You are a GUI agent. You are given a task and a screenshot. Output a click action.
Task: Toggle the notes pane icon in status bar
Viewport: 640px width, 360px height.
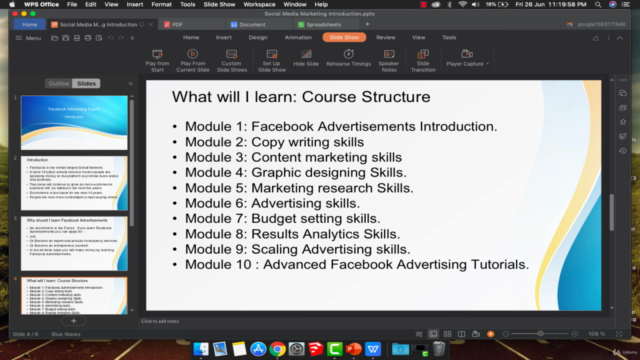[419, 334]
